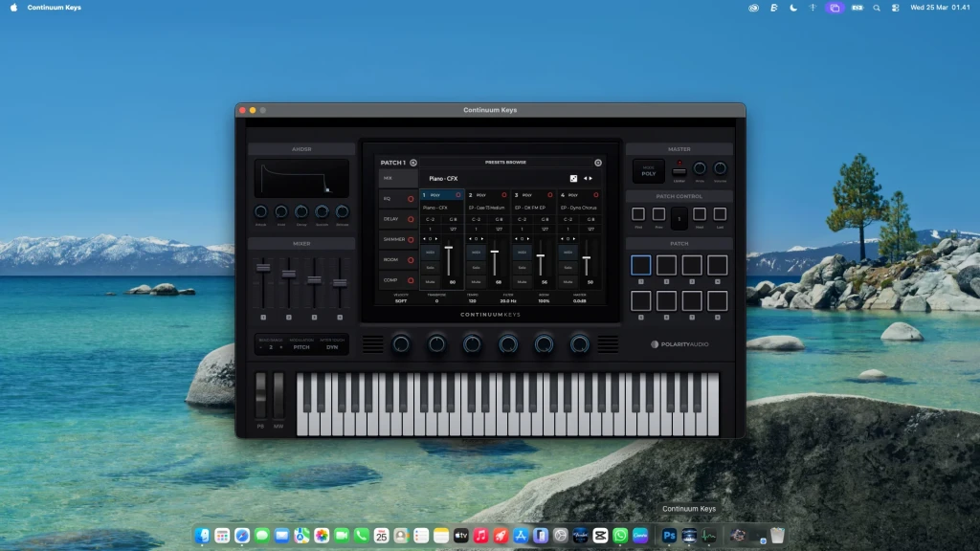Click the Next patch control pad
This screenshot has height=551, width=980.
tap(700, 214)
